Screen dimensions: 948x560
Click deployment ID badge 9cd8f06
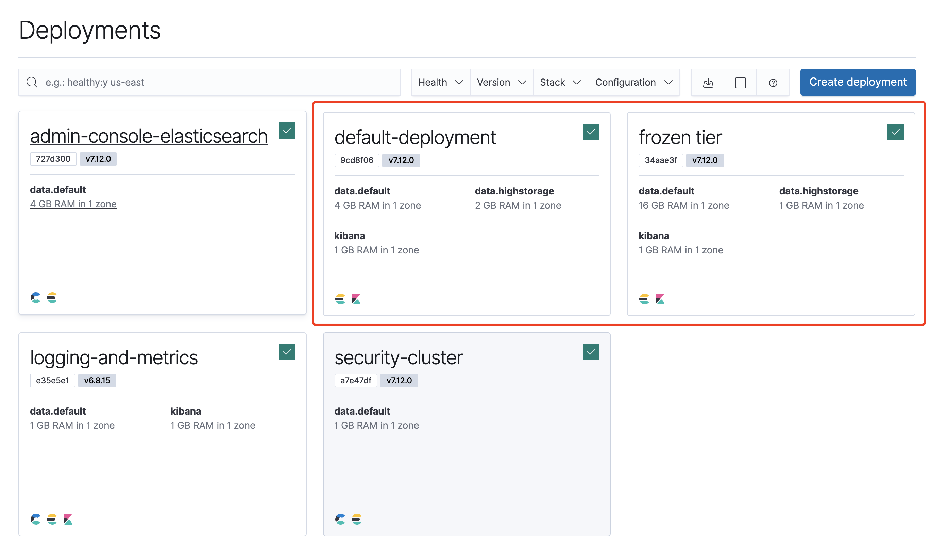tap(357, 160)
